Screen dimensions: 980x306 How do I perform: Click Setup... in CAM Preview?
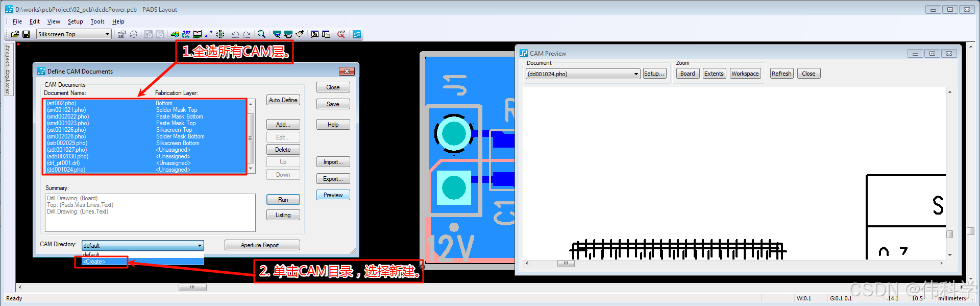(x=654, y=74)
